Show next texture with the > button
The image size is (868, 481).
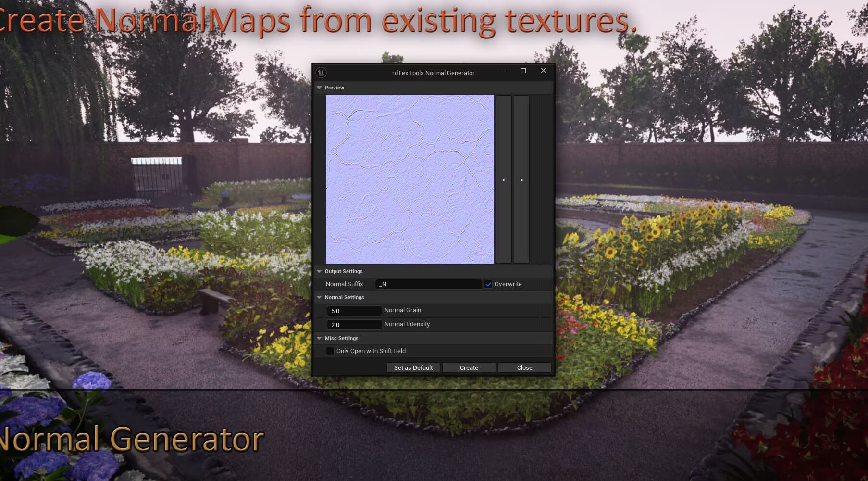pos(521,179)
